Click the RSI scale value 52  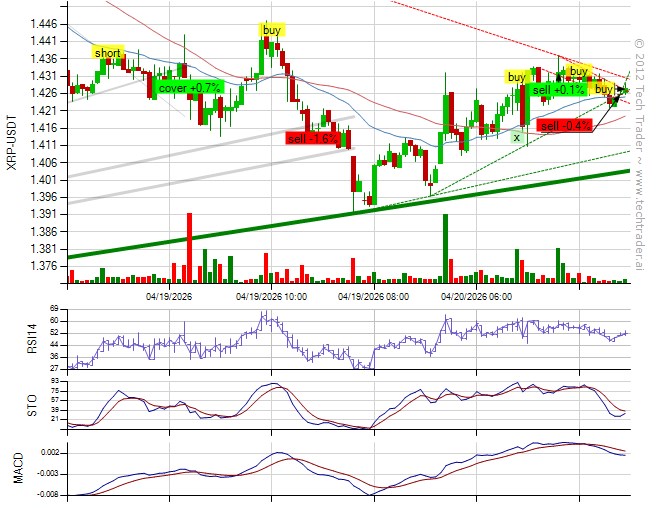pyautogui.click(x=54, y=333)
